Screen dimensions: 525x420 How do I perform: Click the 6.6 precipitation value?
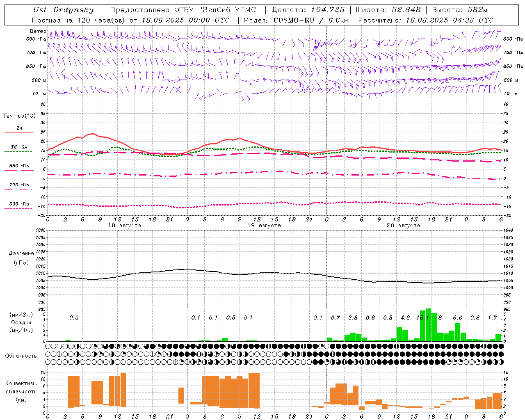457,318
